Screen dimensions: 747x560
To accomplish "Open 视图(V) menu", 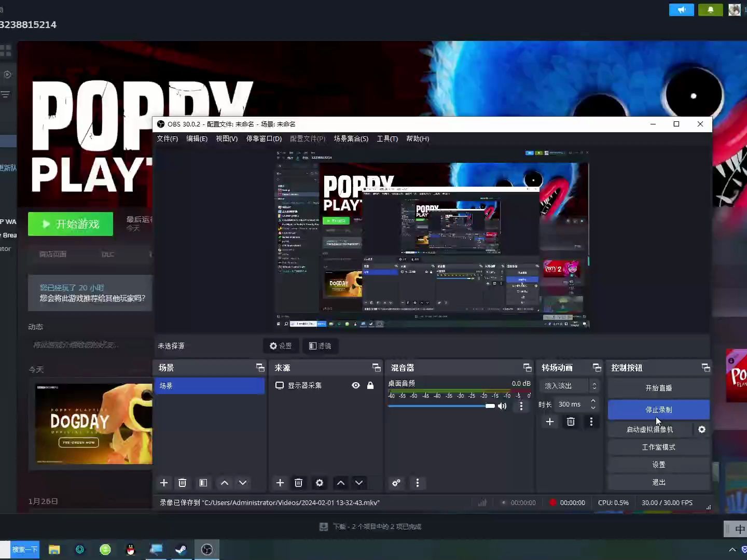I will 227,138.
